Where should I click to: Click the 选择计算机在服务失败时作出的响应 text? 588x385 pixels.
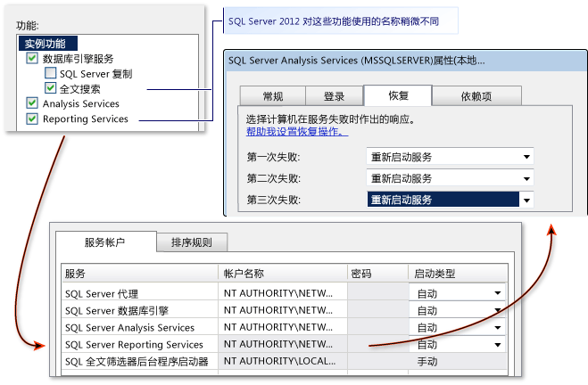(x=330, y=119)
